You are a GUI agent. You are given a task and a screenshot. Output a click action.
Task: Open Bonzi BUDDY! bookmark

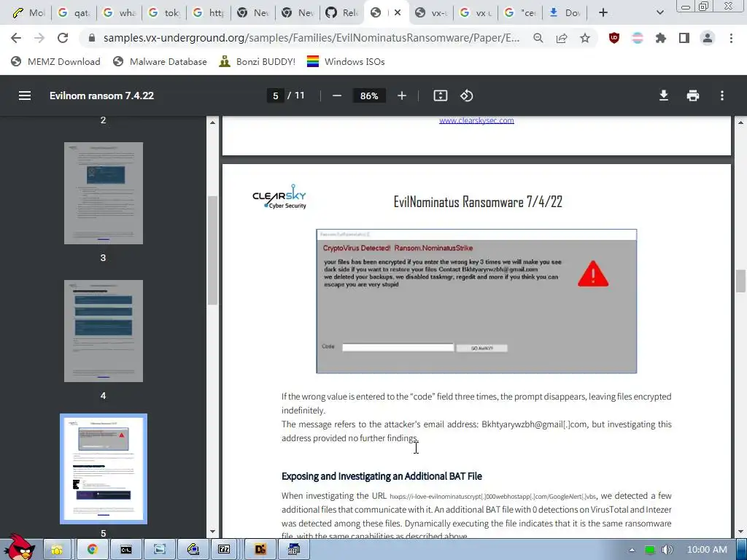[257, 61]
